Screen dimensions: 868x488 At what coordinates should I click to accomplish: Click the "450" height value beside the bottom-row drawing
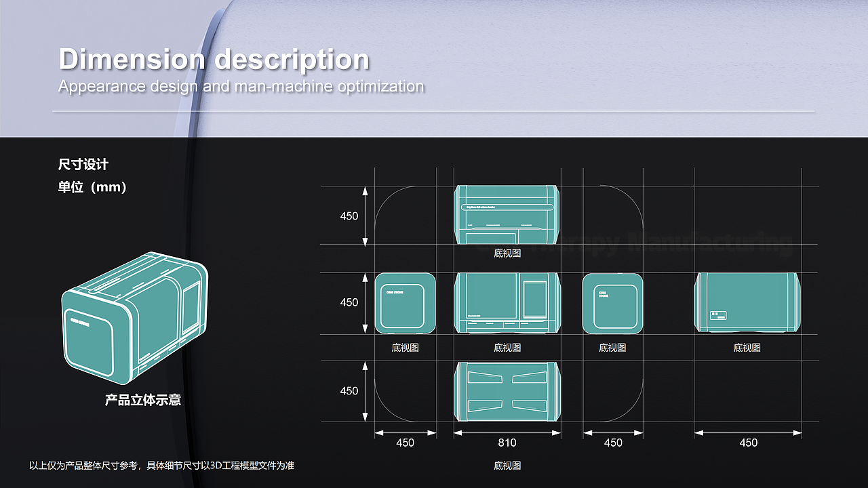349,391
